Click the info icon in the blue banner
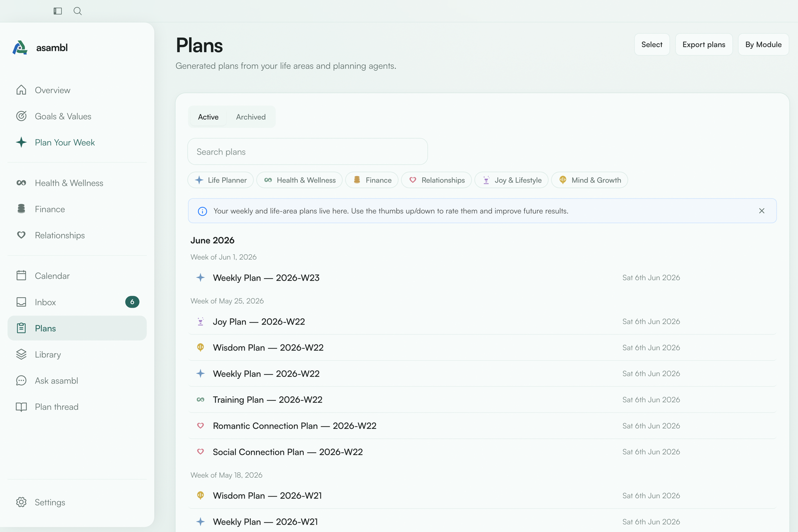This screenshot has width=798, height=532. tap(202, 211)
